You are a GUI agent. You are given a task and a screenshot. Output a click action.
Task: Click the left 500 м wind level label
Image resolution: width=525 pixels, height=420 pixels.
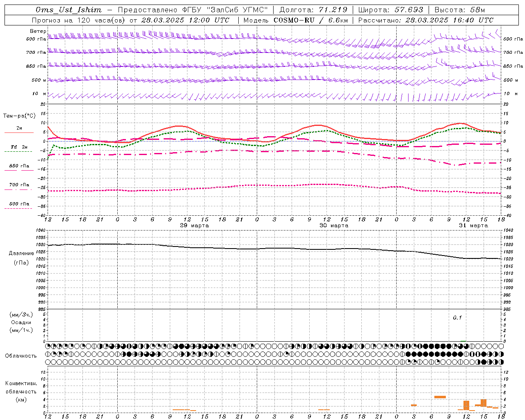click(x=39, y=80)
